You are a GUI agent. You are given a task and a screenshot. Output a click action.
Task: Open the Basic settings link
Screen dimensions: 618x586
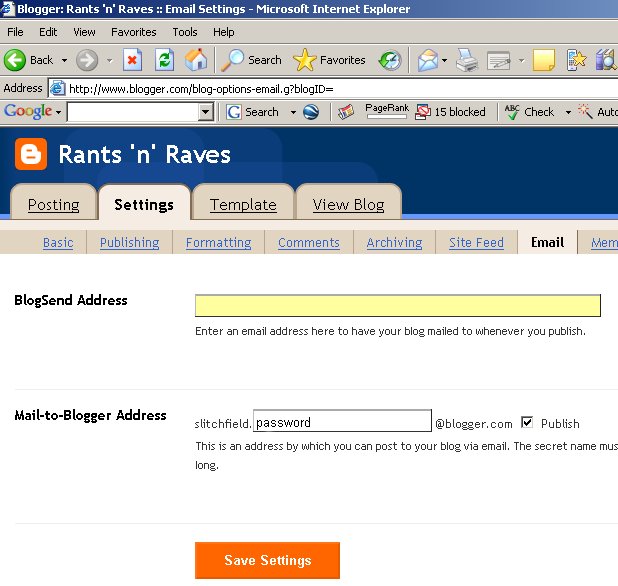tap(58, 242)
